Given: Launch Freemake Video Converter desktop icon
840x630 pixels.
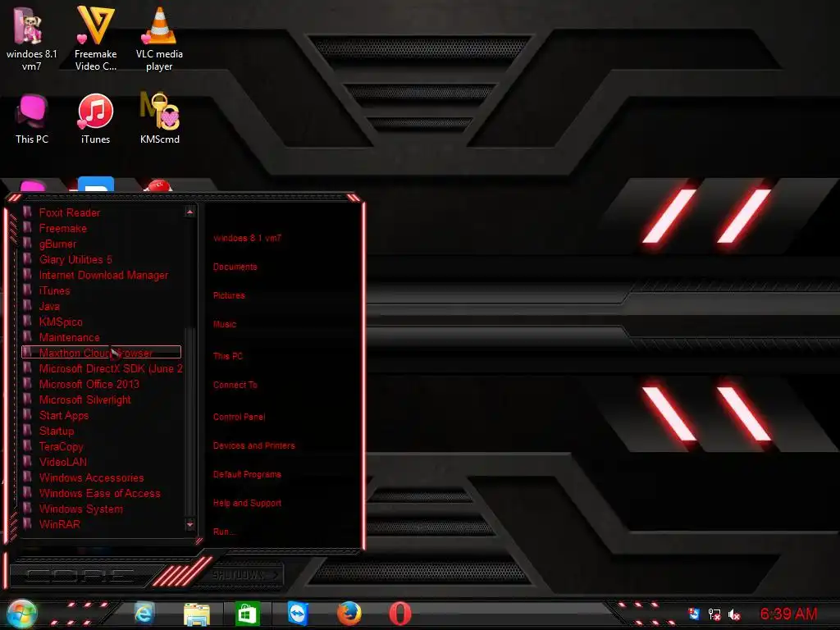Looking at the screenshot, I should pos(95,39).
